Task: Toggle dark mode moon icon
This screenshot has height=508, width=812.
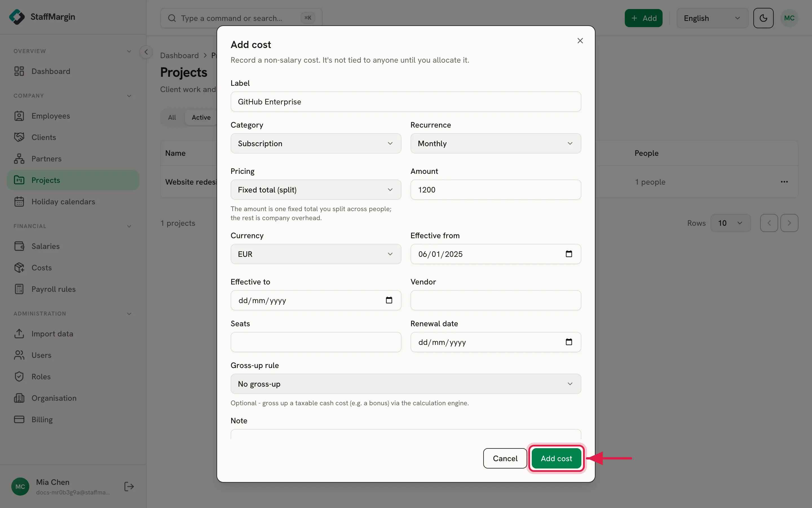Action: pyautogui.click(x=763, y=18)
